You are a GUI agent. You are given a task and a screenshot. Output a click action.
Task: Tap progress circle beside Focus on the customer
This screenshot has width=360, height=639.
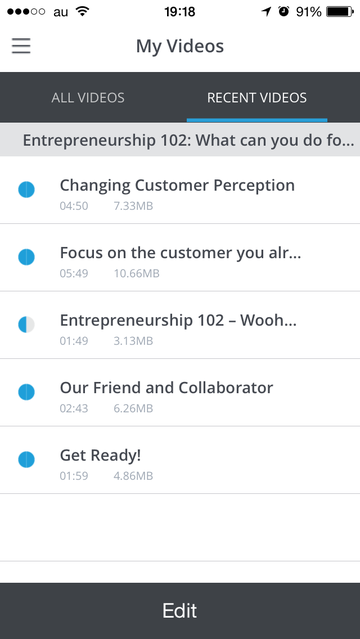click(x=27, y=257)
